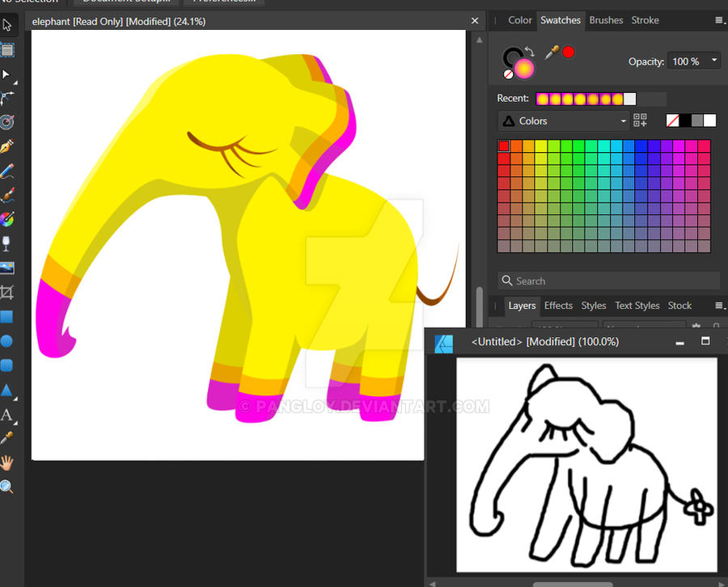Select the View hand tool
This screenshot has width=728, height=587.
[x=6, y=462]
